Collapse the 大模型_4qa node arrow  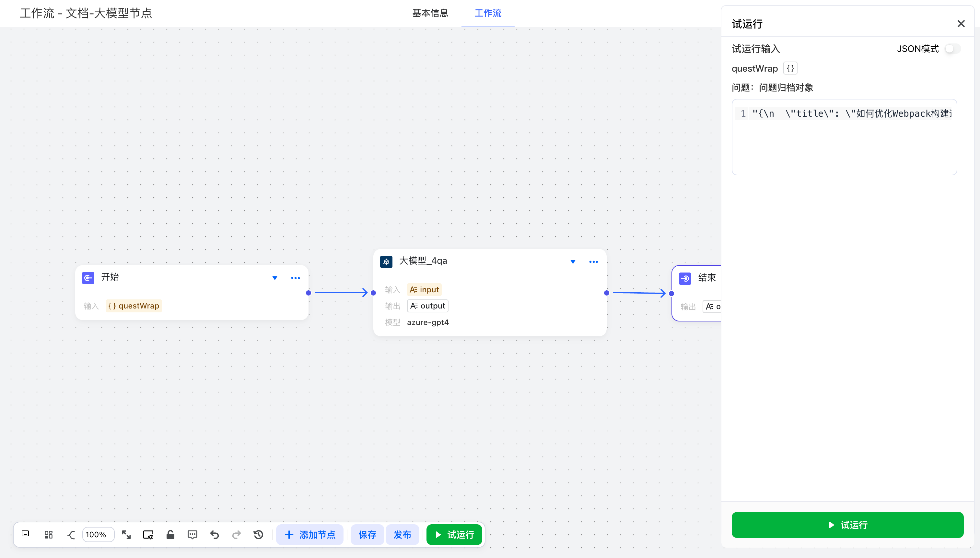point(573,262)
